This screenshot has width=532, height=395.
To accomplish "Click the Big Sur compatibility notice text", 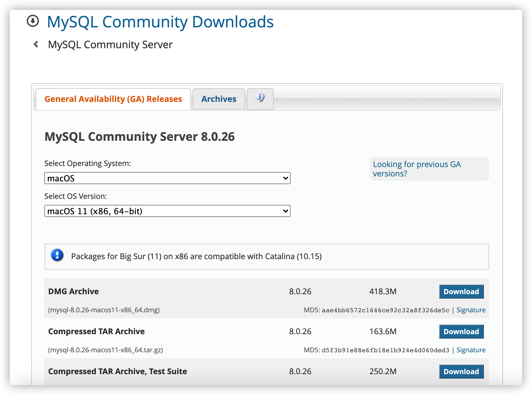I will tap(196, 256).
